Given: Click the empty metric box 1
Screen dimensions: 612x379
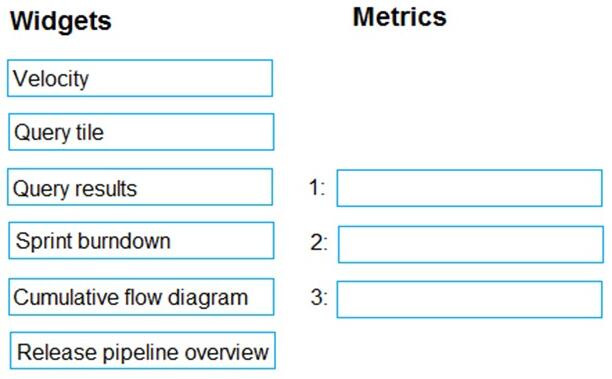Looking at the screenshot, I should pyautogui.click(x=470, y=188).
